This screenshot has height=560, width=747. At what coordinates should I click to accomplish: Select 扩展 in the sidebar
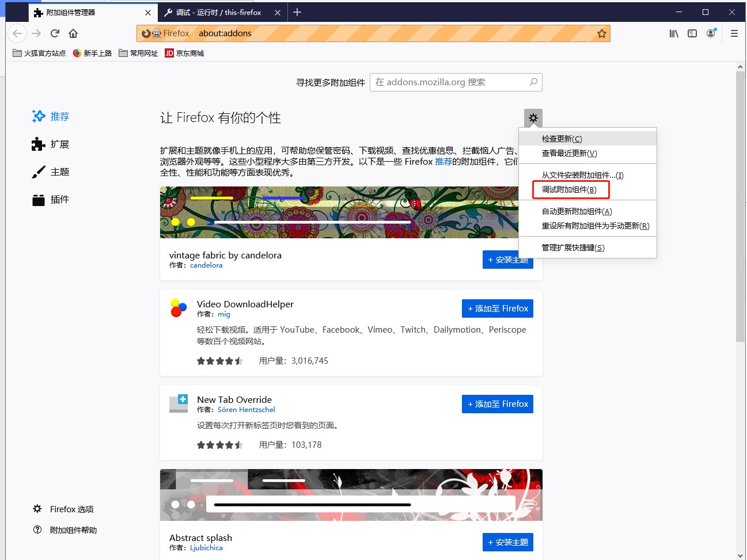51,144
